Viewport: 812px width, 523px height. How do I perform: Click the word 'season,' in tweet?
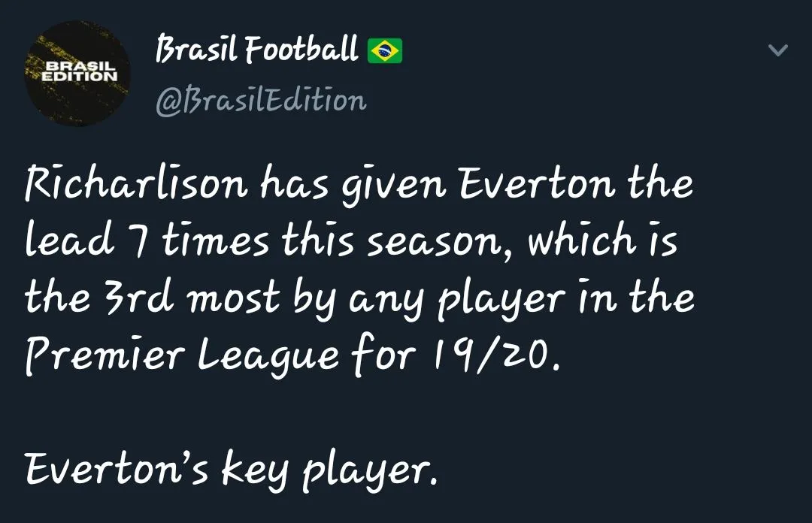pos(450,240)
